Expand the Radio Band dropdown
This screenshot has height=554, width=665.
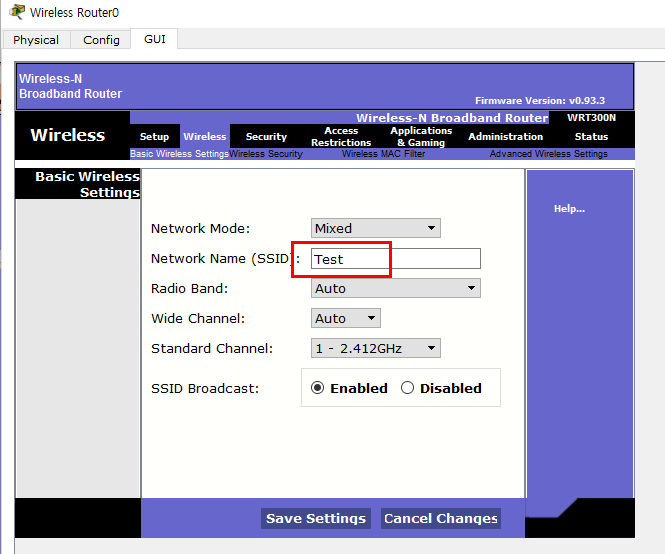point(396,288)
